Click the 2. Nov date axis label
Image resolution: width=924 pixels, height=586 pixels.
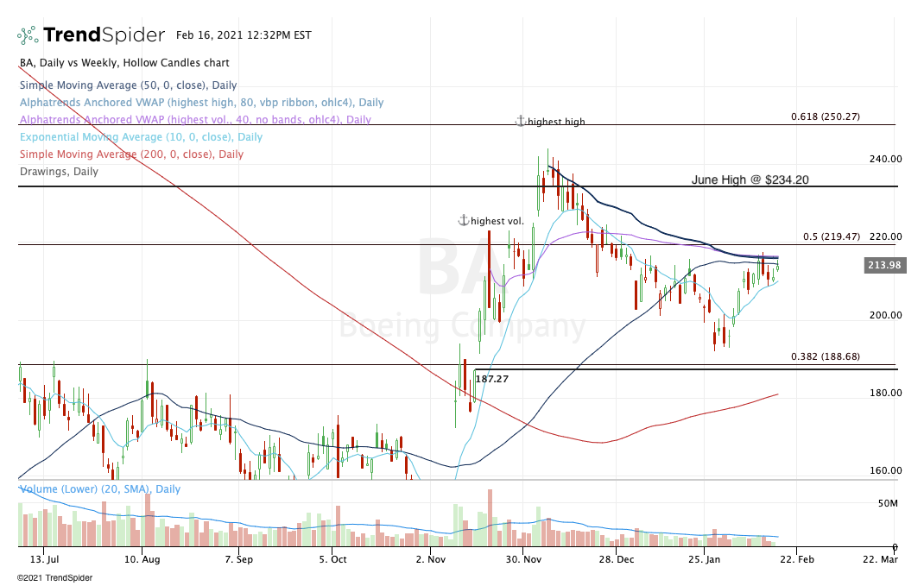tap(430, 559)
